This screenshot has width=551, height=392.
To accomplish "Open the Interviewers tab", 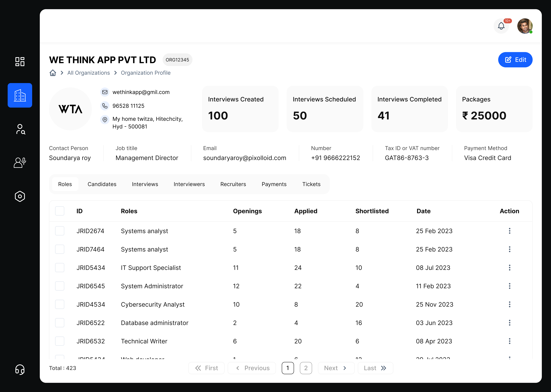I will pyautogui.click(x=189, y=184).
